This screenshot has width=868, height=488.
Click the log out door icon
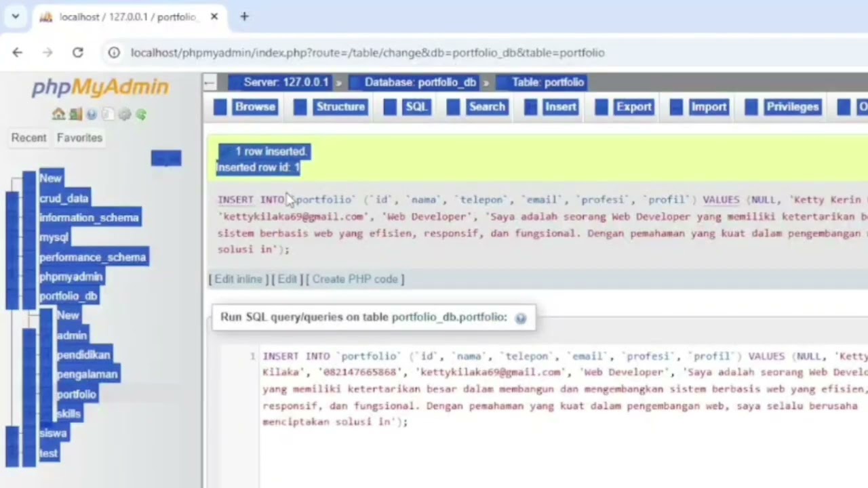75,115
